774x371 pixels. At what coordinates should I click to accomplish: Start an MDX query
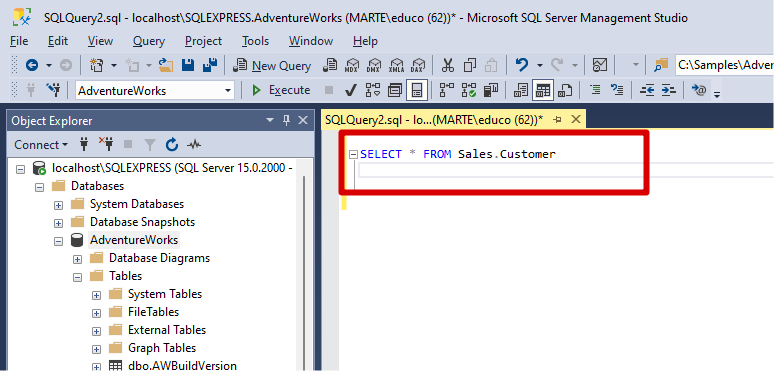352,65
